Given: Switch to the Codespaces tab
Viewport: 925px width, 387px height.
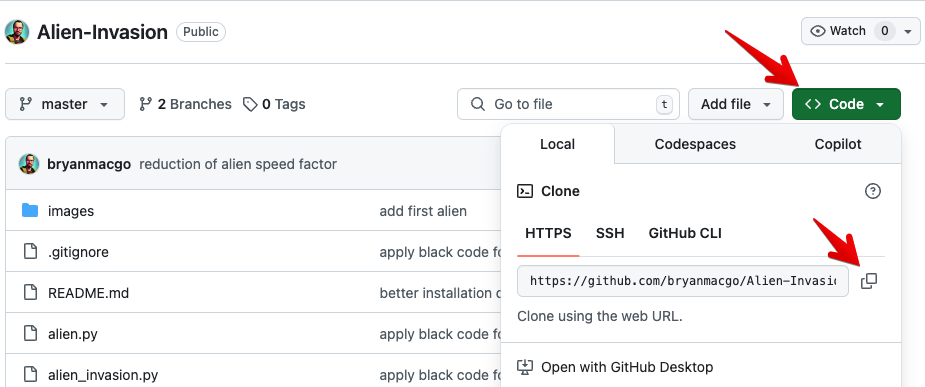Looking at the screenshot, I should click(695, 144).
